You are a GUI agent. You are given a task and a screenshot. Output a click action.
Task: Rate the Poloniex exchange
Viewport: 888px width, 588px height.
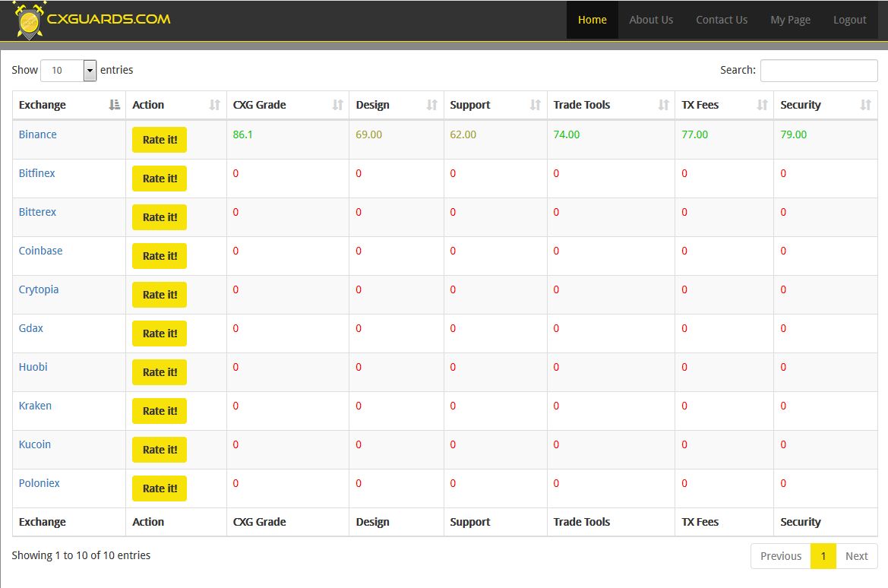pos(160,488)
